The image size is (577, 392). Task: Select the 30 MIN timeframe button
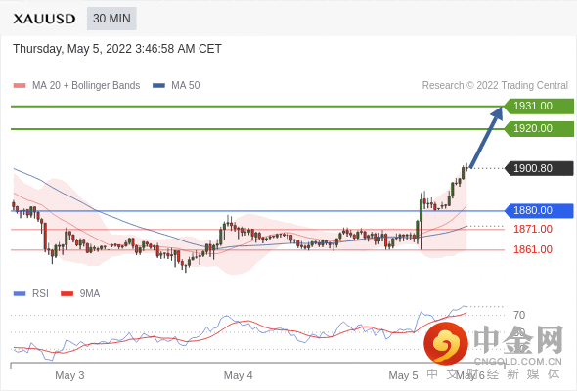(111, 19)
